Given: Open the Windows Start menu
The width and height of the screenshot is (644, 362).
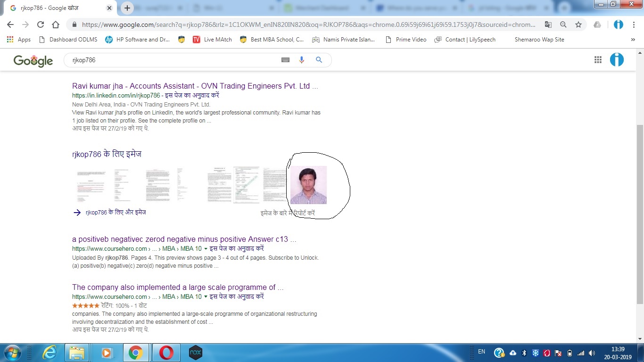Looking at the screenshot, I should click(13, 353).
